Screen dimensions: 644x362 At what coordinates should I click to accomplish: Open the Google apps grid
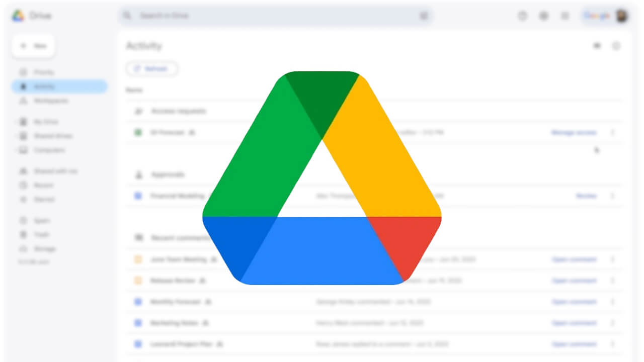coord(565,16)
